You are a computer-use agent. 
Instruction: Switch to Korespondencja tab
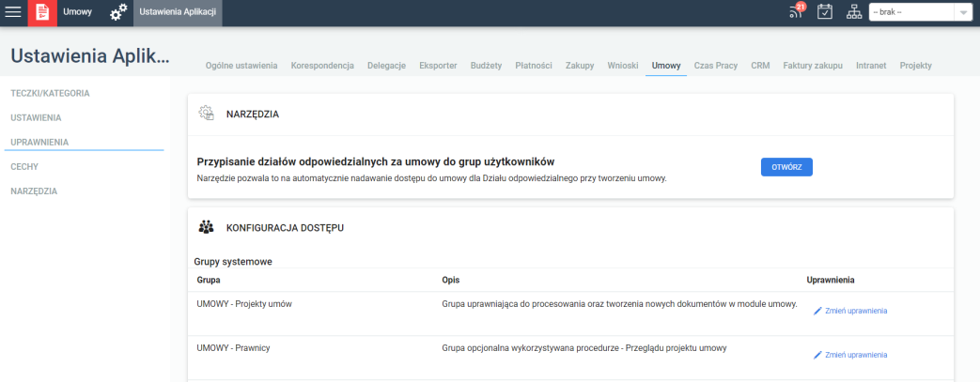tap(322, 66)
